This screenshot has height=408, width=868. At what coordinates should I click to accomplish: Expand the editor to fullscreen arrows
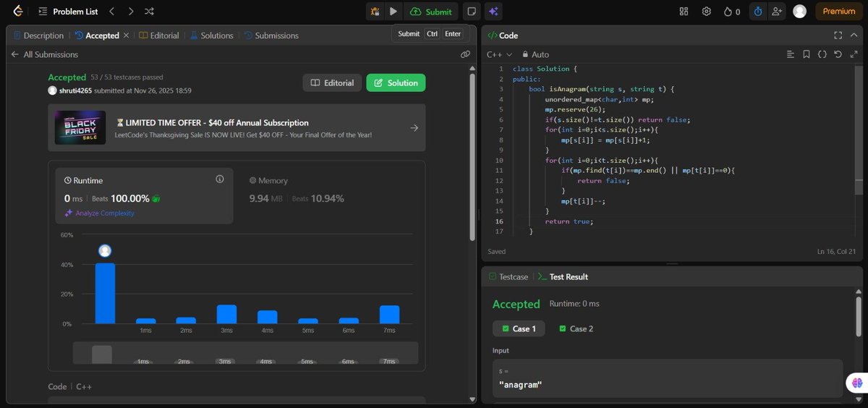point(854,54)
